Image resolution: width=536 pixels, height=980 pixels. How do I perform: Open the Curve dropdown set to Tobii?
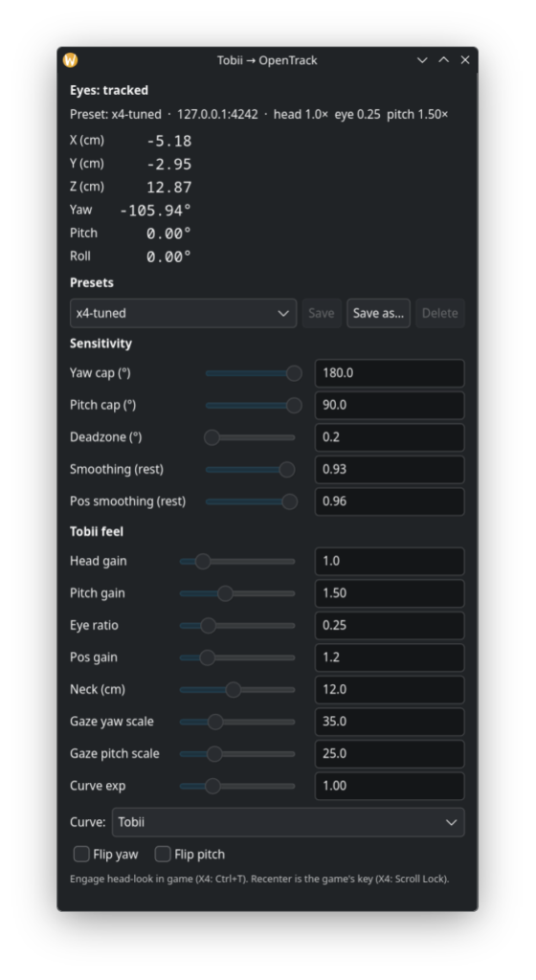pyautogui.click(x=288, y=822)
